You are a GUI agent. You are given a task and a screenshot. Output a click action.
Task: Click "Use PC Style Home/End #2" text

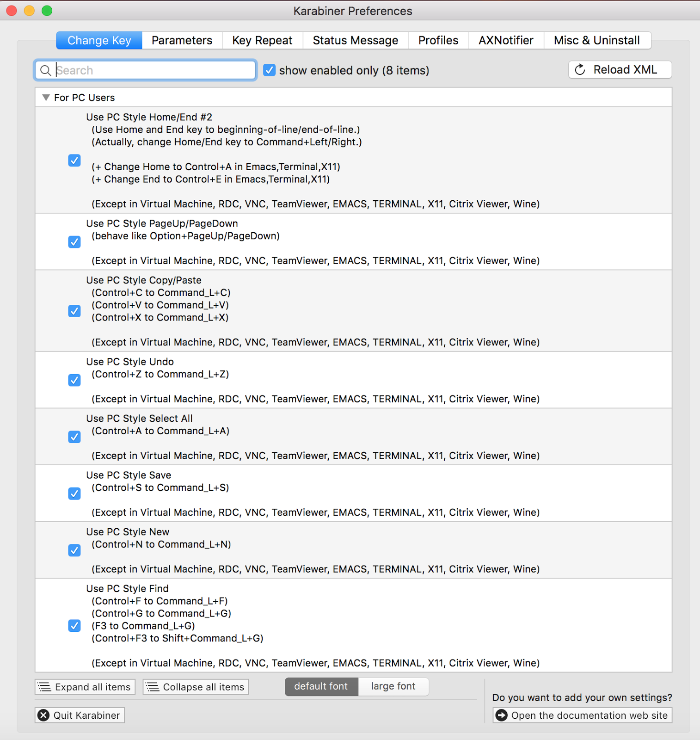pyautogui.click(x=149, y=117)
